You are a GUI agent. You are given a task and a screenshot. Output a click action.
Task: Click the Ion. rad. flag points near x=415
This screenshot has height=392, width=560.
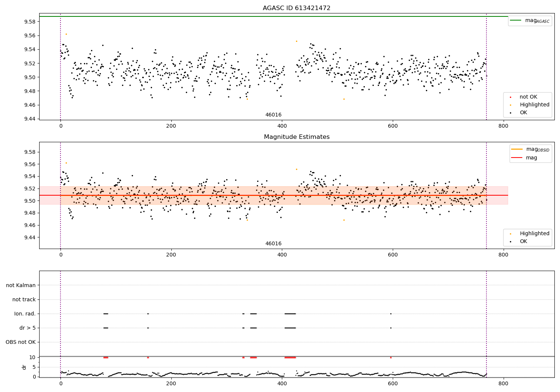[x=290, y=314]
